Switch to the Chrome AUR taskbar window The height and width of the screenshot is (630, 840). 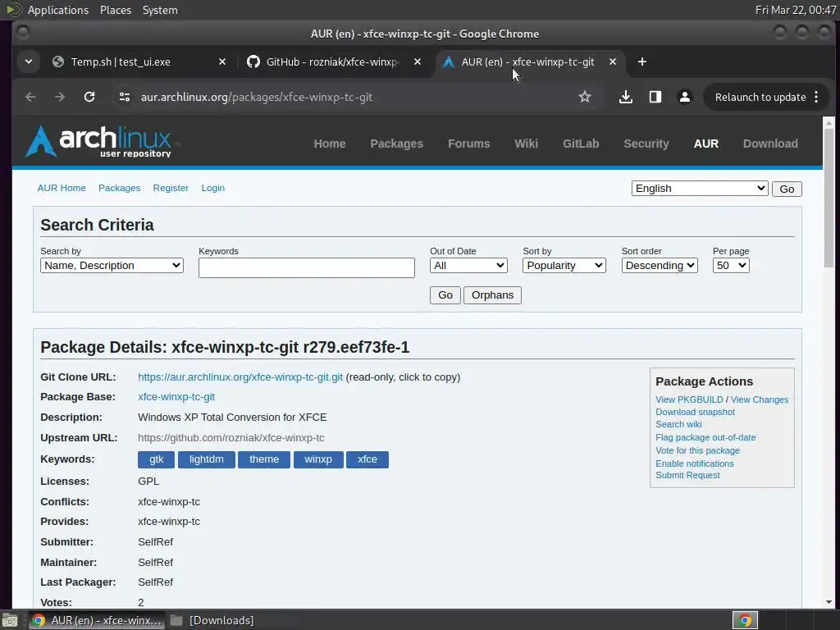97,620
